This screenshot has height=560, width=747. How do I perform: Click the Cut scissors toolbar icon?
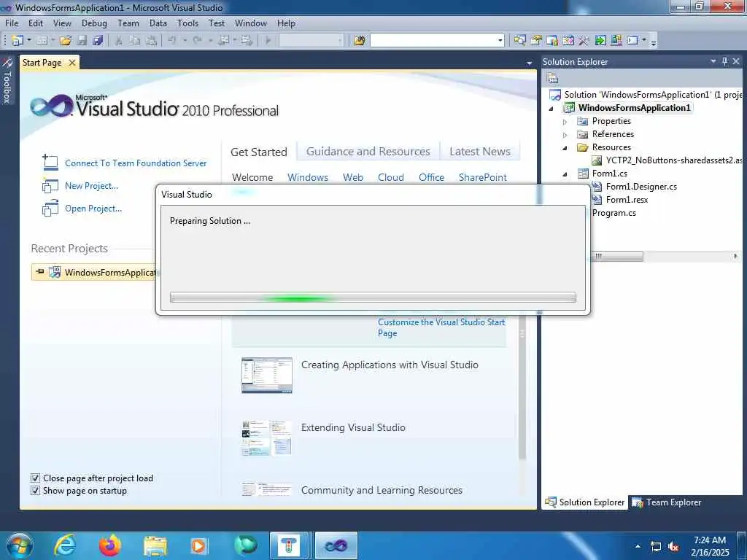tap(119, 41)
